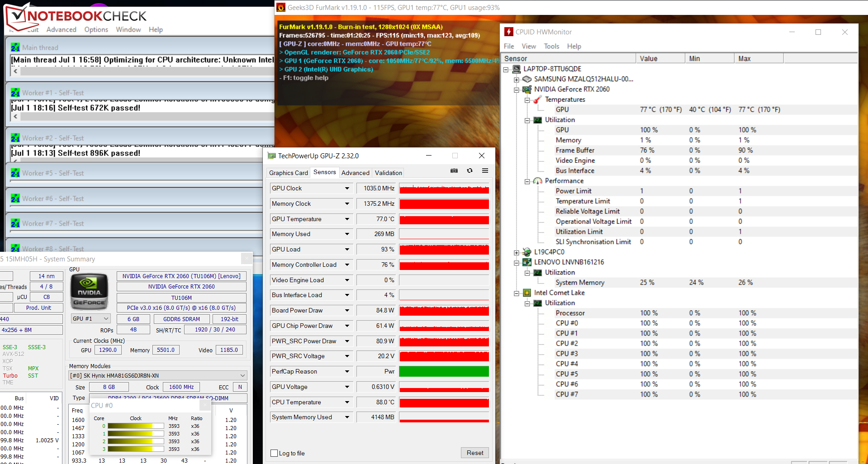This screenshot has width=868, height=464.
Task: Click FurMark title bar app icon
Action: [x=281, y=7]
